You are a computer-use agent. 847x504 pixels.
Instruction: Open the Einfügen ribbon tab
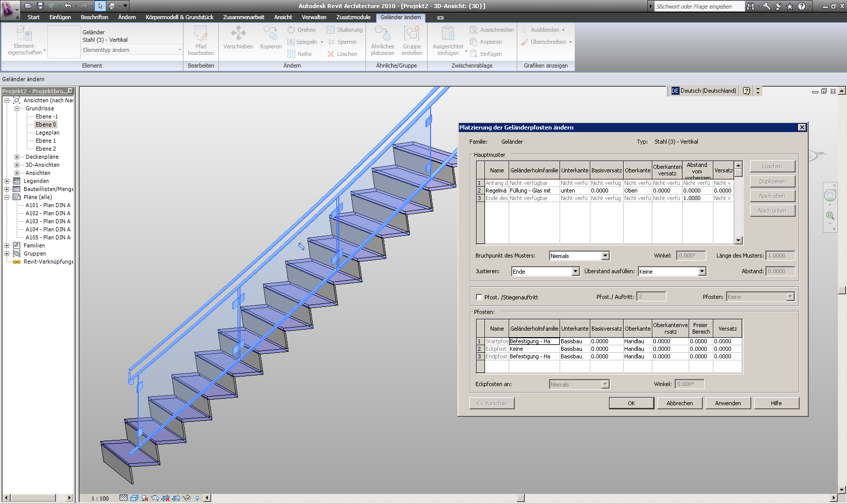pyautogui.click(x=60, y=17)
